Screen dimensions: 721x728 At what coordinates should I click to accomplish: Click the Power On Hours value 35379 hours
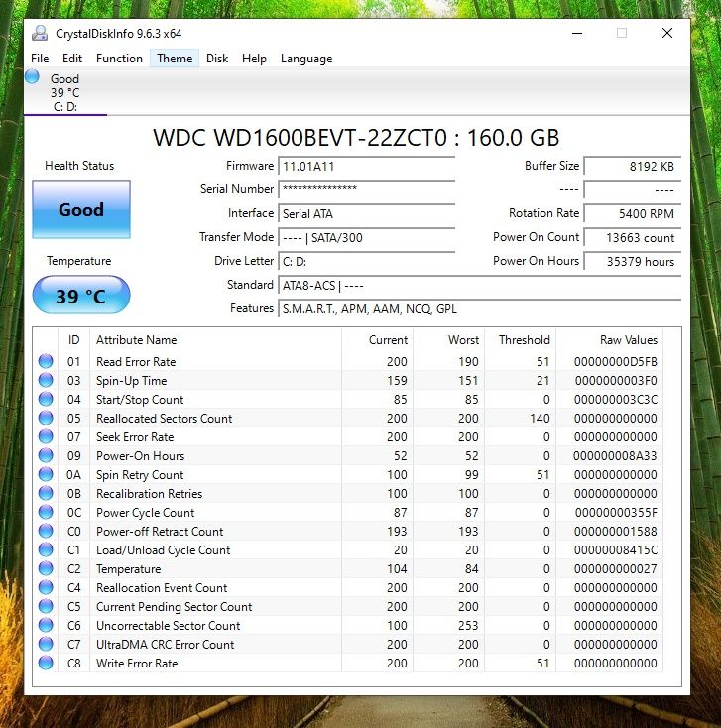click(x=633, y=262)
